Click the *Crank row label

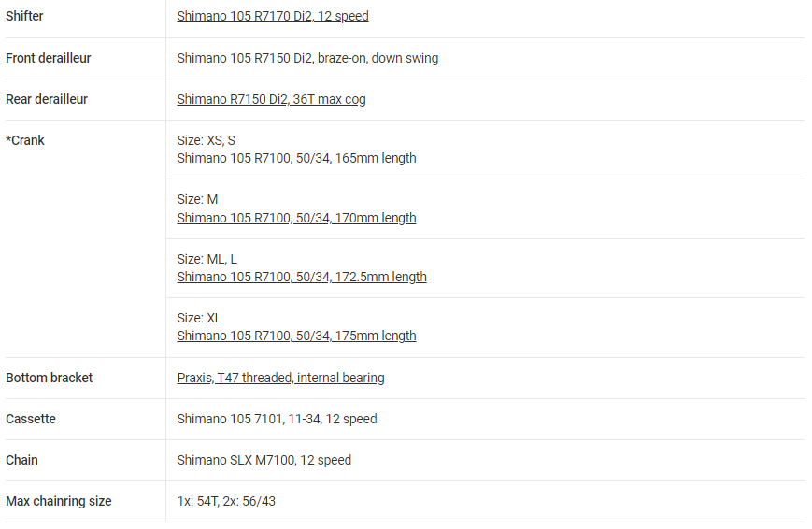pyautogui.click(x=25, y=140)
